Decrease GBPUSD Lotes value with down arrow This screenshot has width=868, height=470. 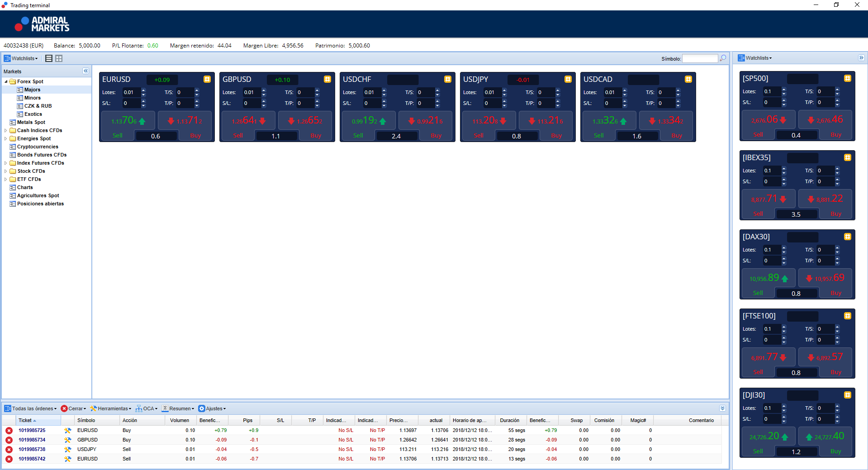[264, 95]
